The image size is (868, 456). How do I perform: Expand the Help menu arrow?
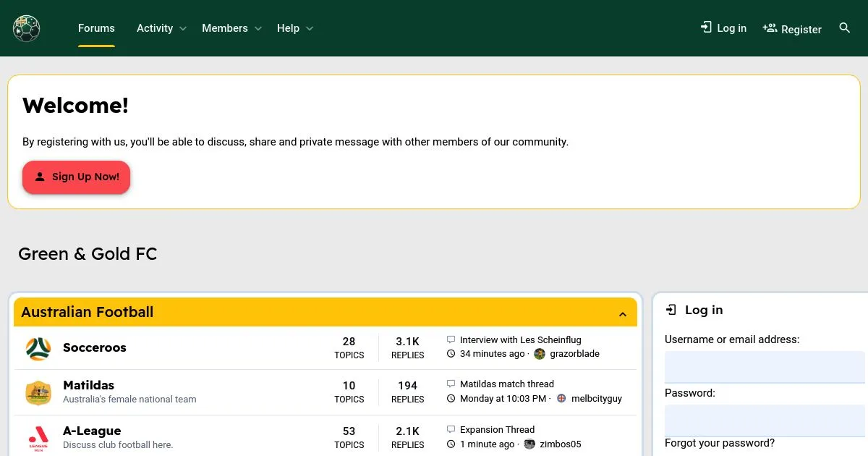pyautogui.click(x=310, y=28)
